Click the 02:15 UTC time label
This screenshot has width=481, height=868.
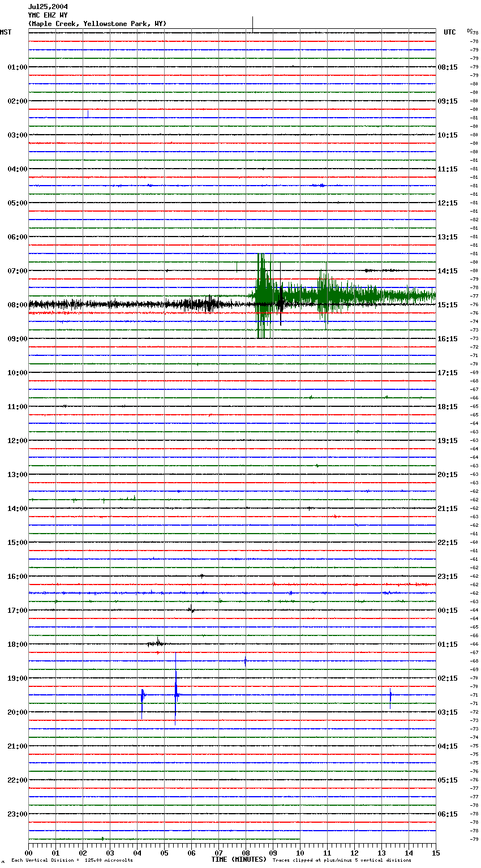448,678
